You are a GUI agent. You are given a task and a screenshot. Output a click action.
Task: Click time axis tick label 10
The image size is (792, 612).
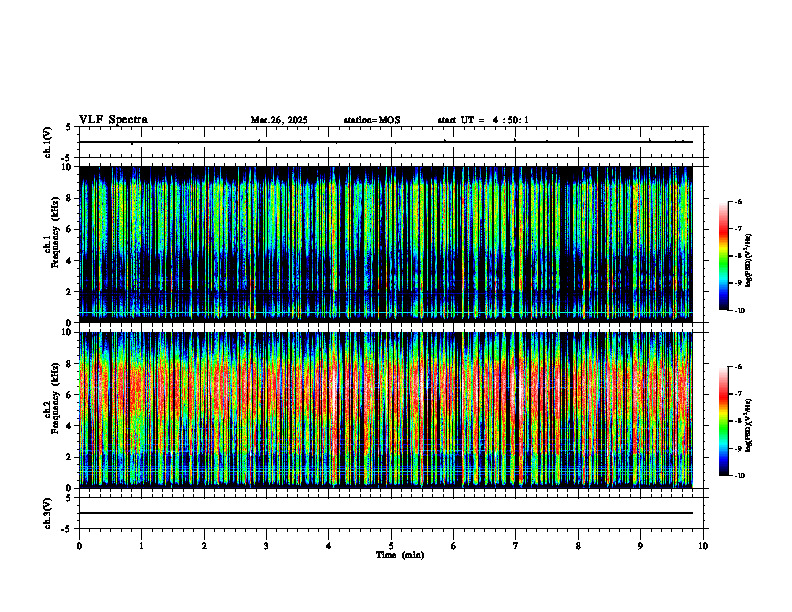[703, 546]
